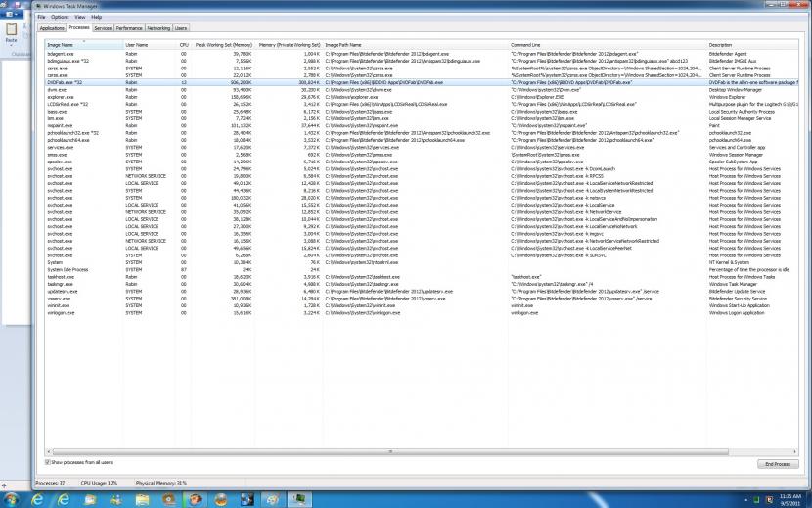Click the Paste icon in Paint ribbon
The width and height of the screenshot is (812, 508).
[x=11, y=35]
